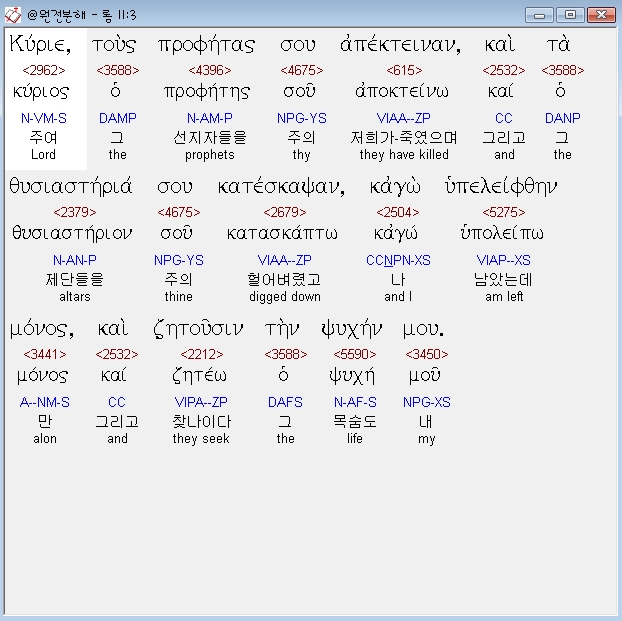622x621 pixels.
Task: Click the Korean gloss 찾나이다
Action: pos(201,421)
